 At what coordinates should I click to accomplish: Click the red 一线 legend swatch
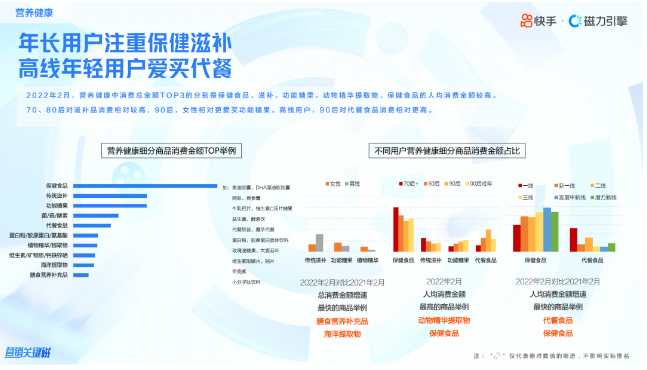coord(520,186)
